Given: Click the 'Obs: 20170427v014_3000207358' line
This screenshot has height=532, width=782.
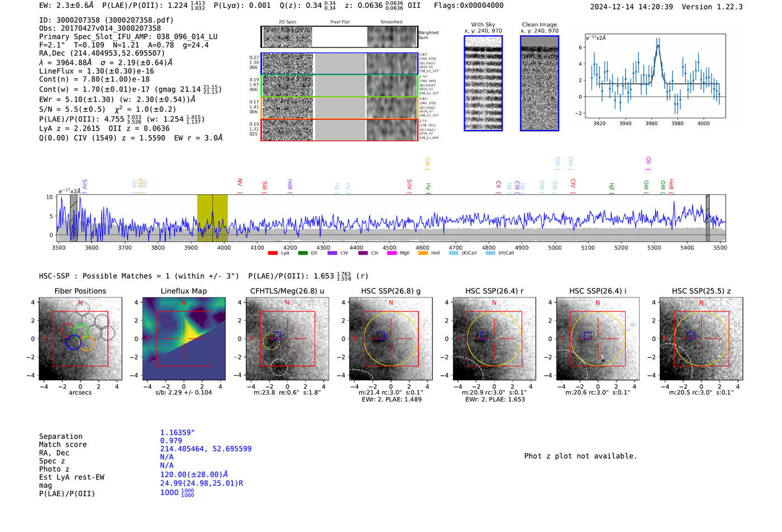Looking at the screenshot, I should pyautogui.click(x=100, y=28).
